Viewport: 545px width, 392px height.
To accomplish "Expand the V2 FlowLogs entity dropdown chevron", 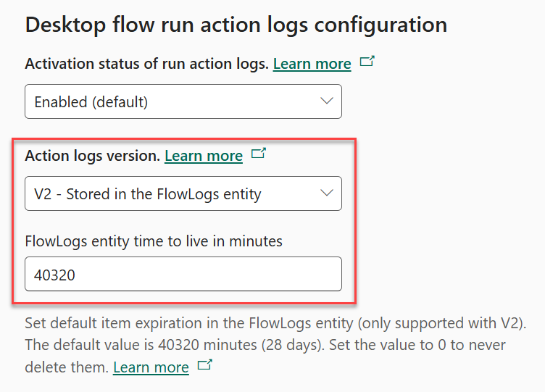I will [x=327, y=193].
